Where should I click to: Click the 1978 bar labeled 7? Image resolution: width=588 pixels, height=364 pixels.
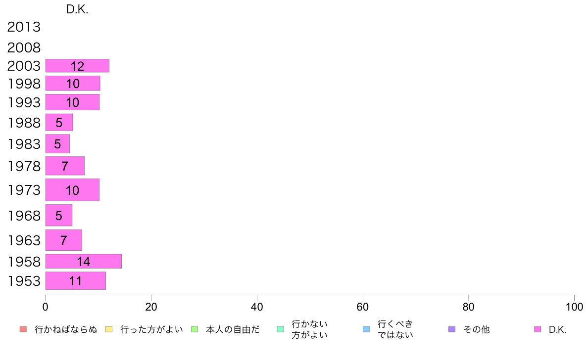(65, 166)
